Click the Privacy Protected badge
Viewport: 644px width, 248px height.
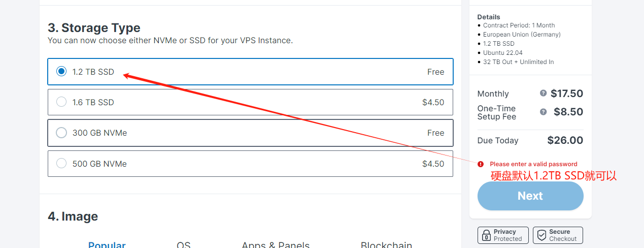click(503, 235)
